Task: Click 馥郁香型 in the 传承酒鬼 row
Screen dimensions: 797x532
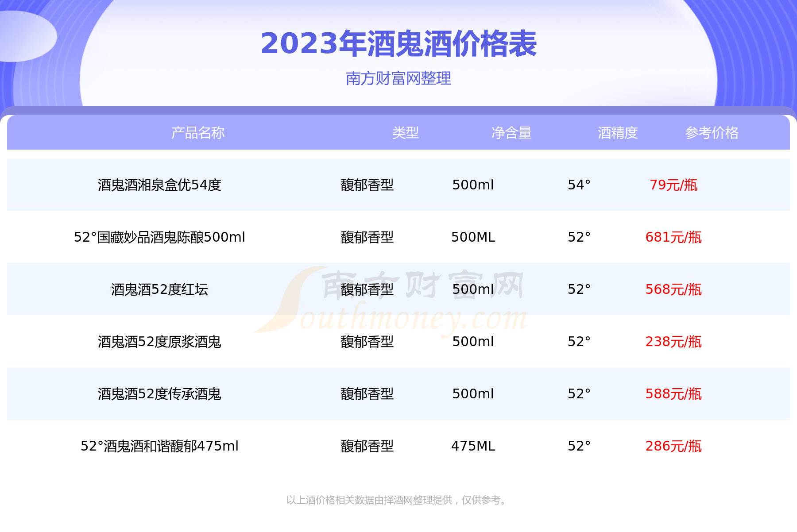Action: 367,394
